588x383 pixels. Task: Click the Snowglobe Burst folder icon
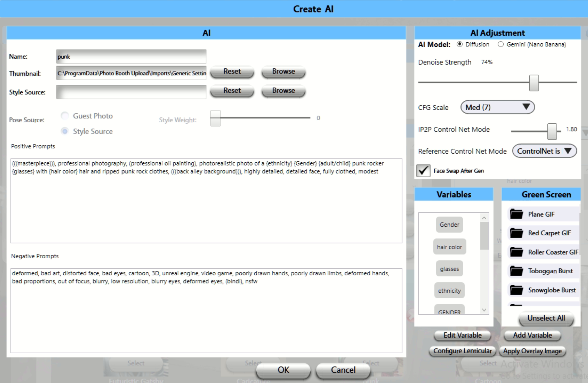[516, 290]
